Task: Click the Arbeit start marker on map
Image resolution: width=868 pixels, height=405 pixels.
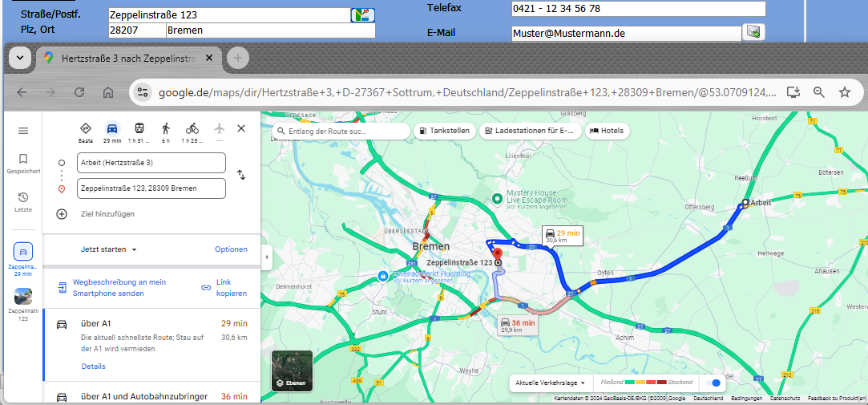Action: [745, 203]
